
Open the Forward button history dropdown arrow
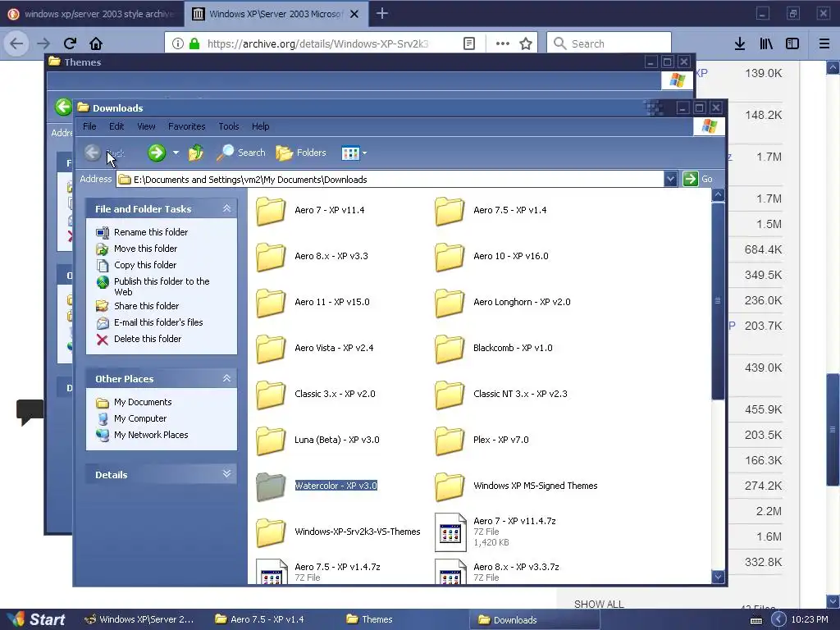[x=176, y=153]
